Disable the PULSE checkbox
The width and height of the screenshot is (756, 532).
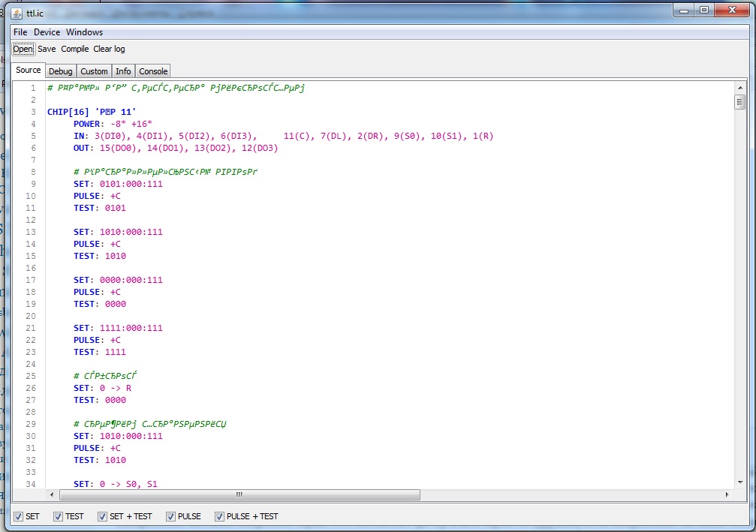pos(170,516)
